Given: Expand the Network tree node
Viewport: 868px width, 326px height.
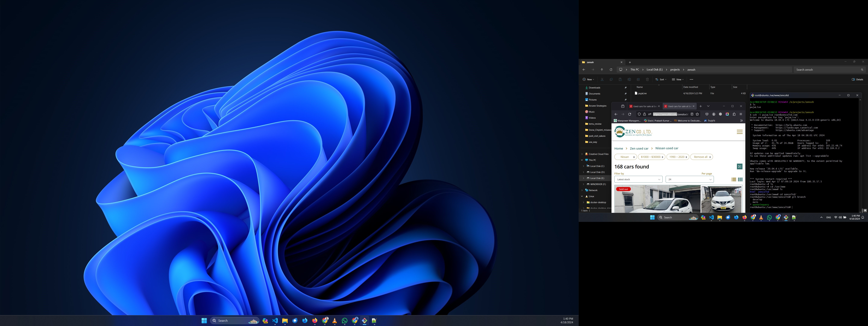Looking at the screenshot, I should point(582,190).
